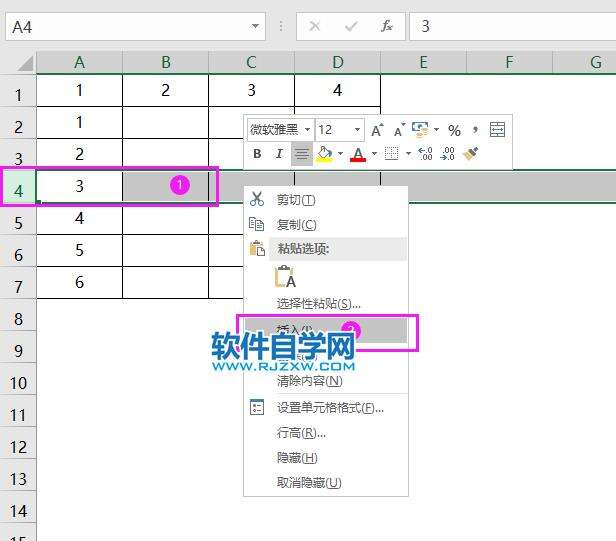Image resolution: width=616 pixels, height=541 pixels.
Task: Apply red font color A icon
Action: pyautogui.click(x=358, y=154)
